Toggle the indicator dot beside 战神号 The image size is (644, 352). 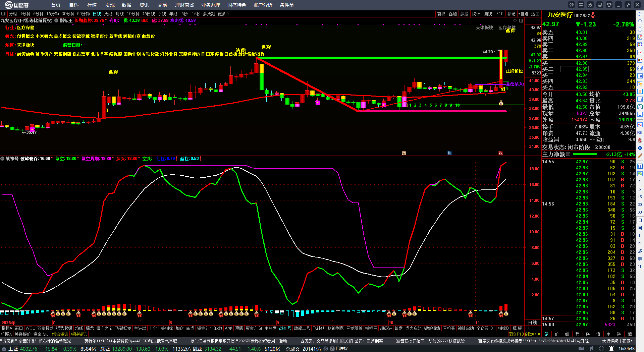tap(2, 159)
